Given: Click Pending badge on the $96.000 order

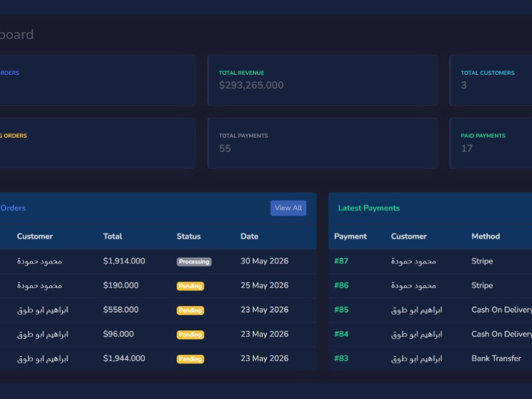Looking at the screenshot, I should (x=190, y=335).
